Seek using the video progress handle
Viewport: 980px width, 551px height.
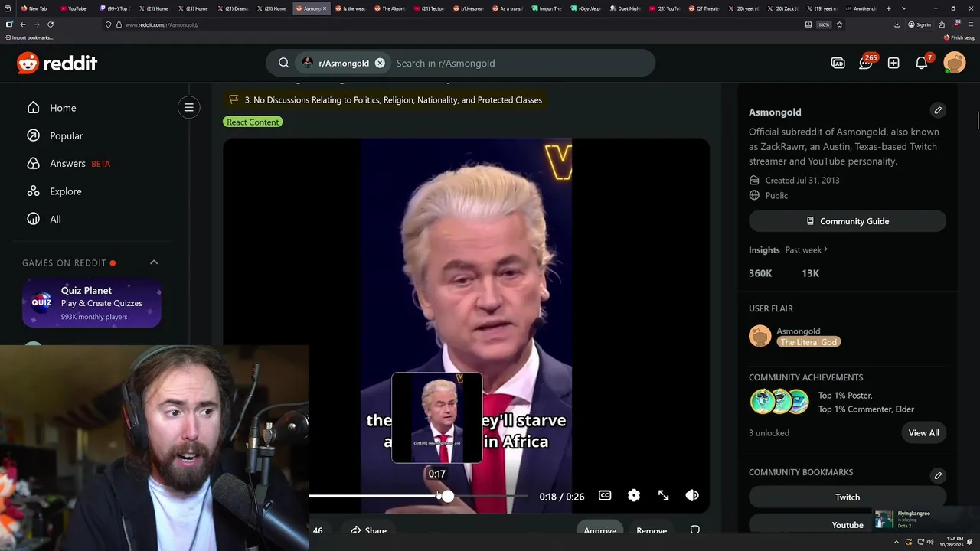pyautogui.click(x=447, y=496)
